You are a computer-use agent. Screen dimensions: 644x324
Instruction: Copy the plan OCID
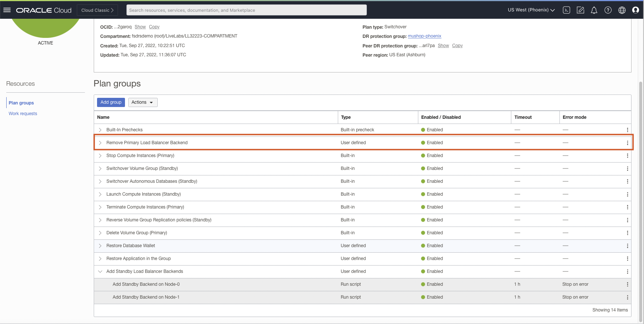(x=154, y=27)
